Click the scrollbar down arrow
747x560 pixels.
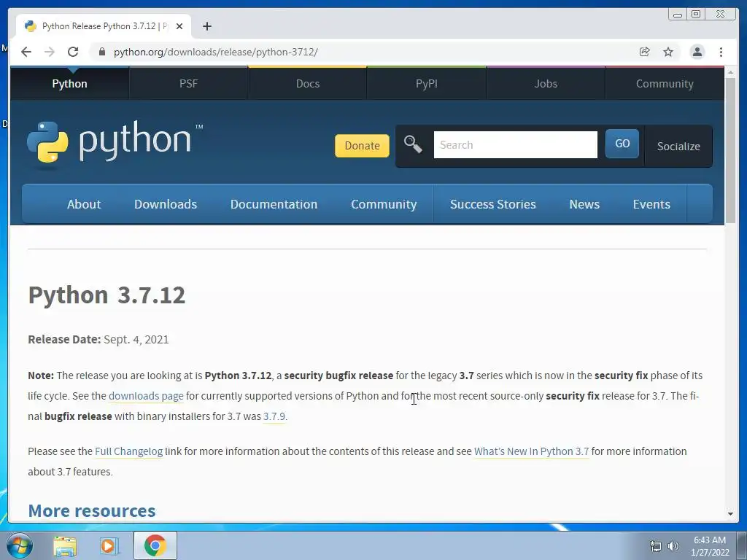(x=731, y=514)
